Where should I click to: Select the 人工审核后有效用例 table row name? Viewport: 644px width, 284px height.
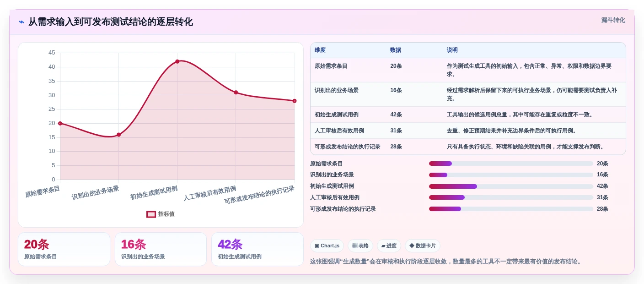point(339,131)
